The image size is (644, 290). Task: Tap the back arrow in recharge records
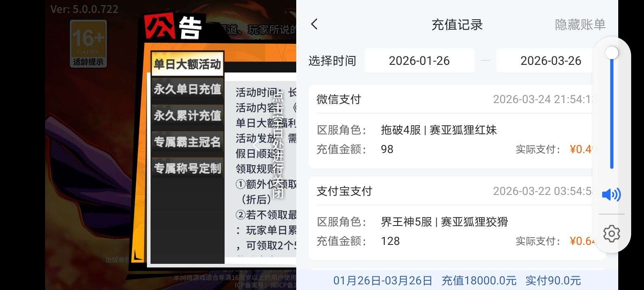(x=314, y=24)
